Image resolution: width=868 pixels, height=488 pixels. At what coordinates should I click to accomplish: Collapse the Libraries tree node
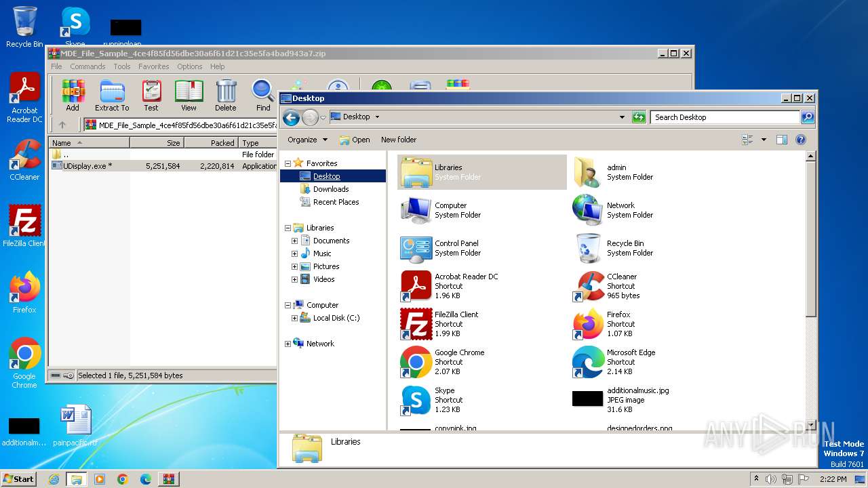coord(288,228)
